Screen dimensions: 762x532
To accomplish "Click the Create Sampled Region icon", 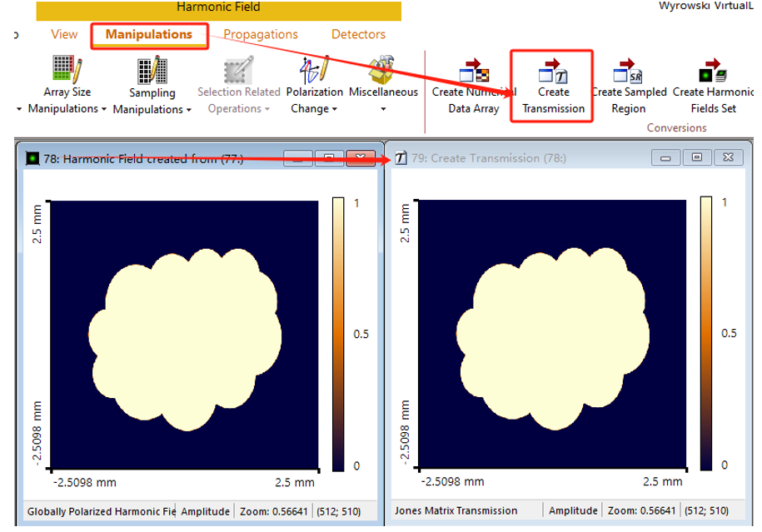I will [627, 71].
